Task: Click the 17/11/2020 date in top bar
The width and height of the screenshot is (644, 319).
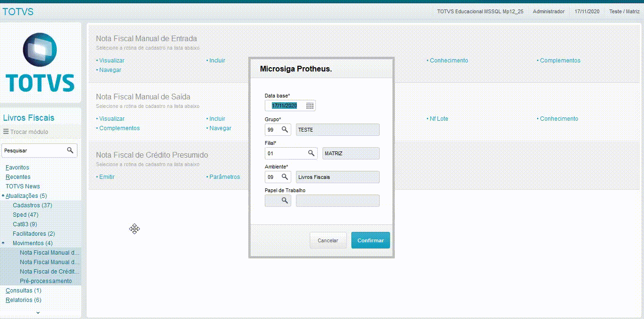Action: 587,11
